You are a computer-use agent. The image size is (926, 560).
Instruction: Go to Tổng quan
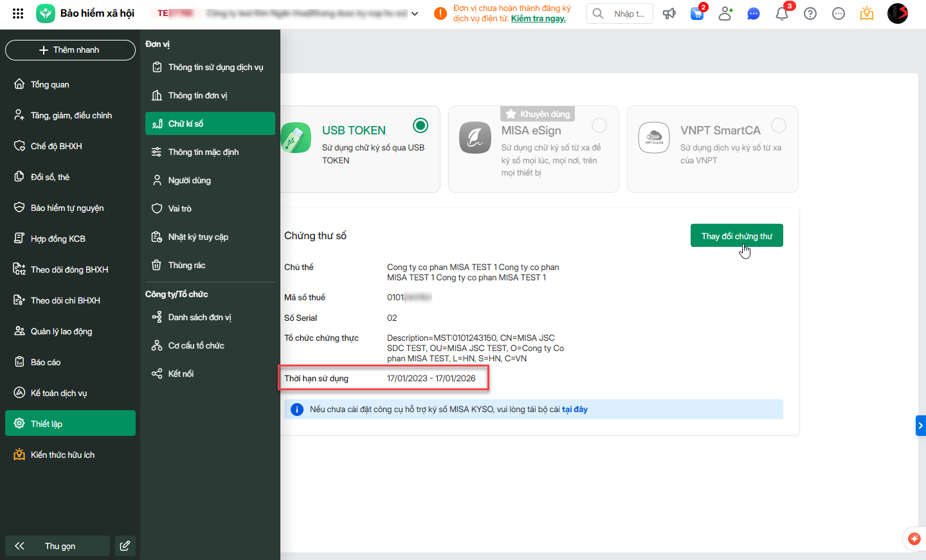[70, 84]
